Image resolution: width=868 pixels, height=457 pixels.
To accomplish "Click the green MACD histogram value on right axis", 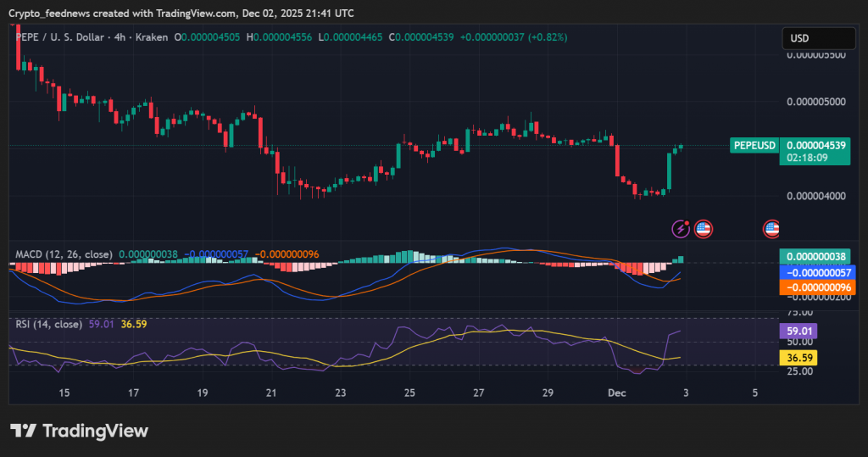I will point(816,256).
